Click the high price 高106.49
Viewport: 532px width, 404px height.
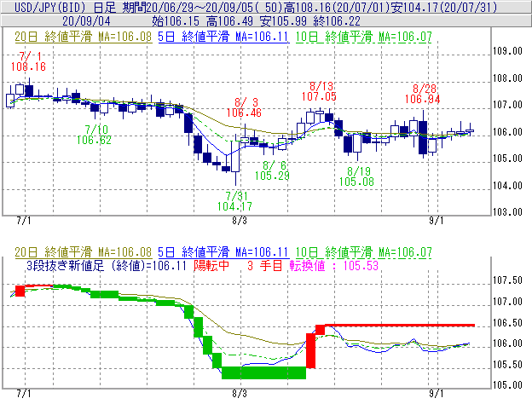tap(229, 21)
